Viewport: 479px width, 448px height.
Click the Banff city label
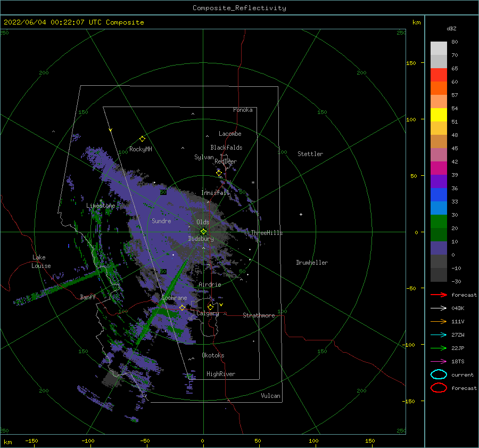(x=88, y=297)
